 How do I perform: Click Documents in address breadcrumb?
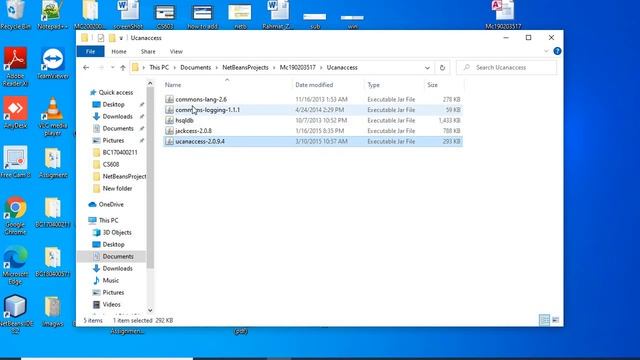tap(196, 68)
